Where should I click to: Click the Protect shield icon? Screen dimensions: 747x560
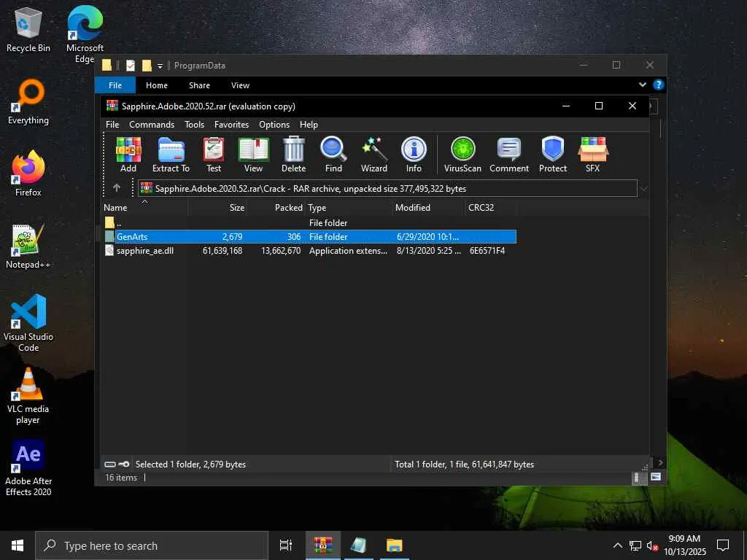tap(553, 155)
